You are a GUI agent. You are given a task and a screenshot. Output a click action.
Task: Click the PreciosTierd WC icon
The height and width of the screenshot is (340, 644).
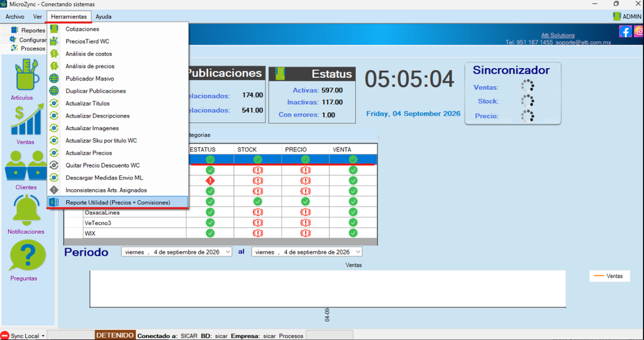coord(54,41)
